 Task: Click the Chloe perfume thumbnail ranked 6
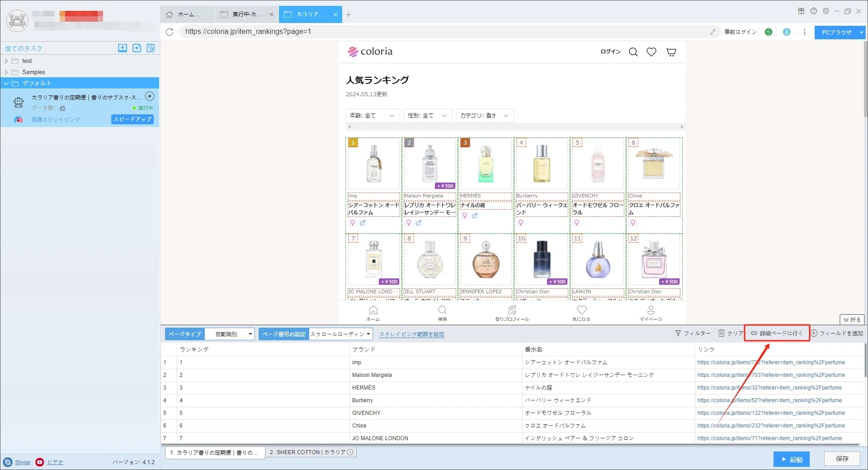pyautogui.click(x=654, y=164)
